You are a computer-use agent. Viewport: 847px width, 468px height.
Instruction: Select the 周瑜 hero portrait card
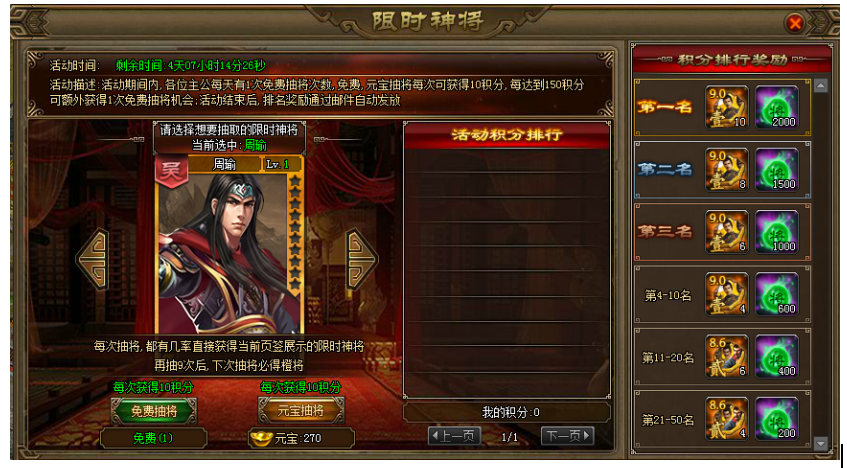(230, 245)
